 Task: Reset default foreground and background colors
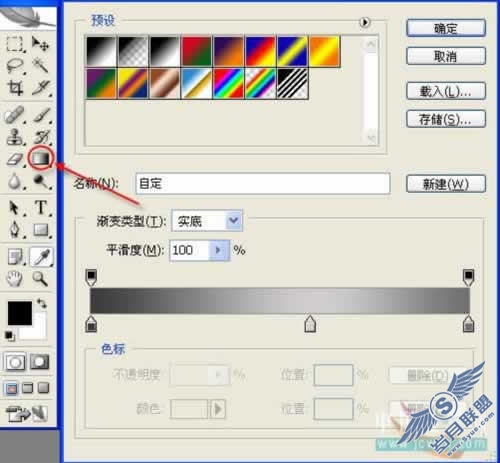click(x=9, y=335)
